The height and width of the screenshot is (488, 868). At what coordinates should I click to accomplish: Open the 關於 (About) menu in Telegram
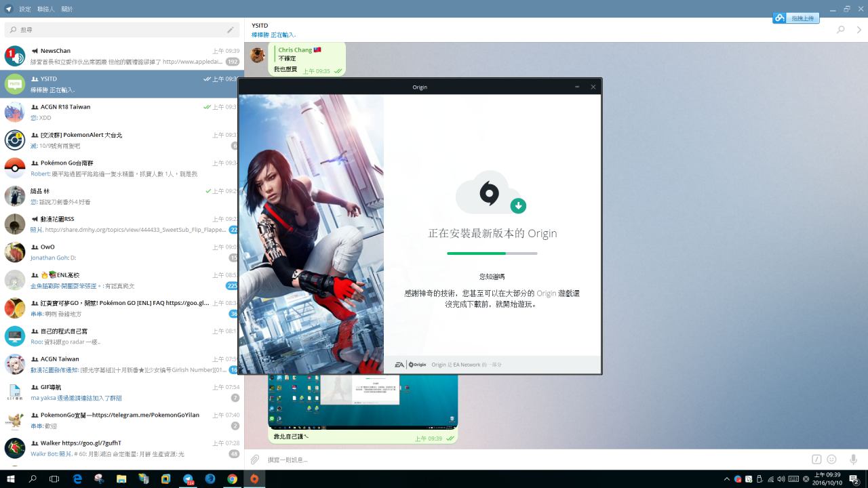pos(67,9)
